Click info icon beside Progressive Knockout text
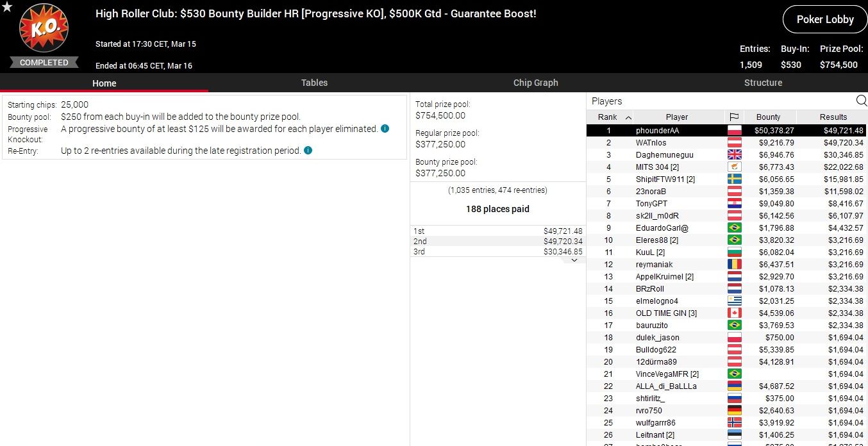 385,129
